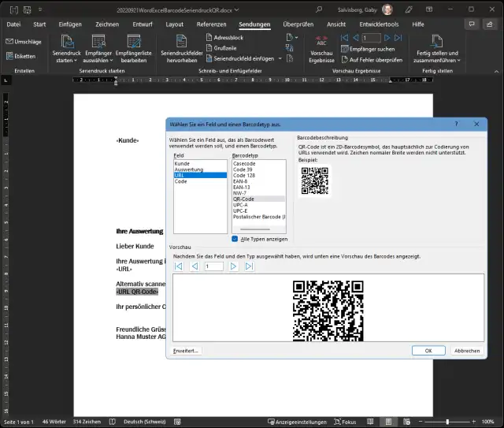Screen dimensions: 504x428
Task: Click the Seriendruckfelder hervorheben icon
Action: pyautogui.click(x=181, y=41)
